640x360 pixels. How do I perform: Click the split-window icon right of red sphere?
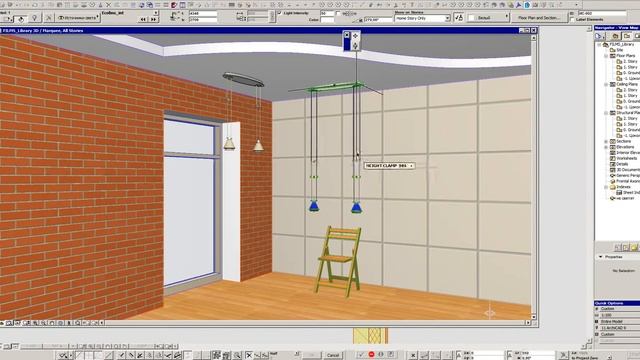tap(182, 5)
